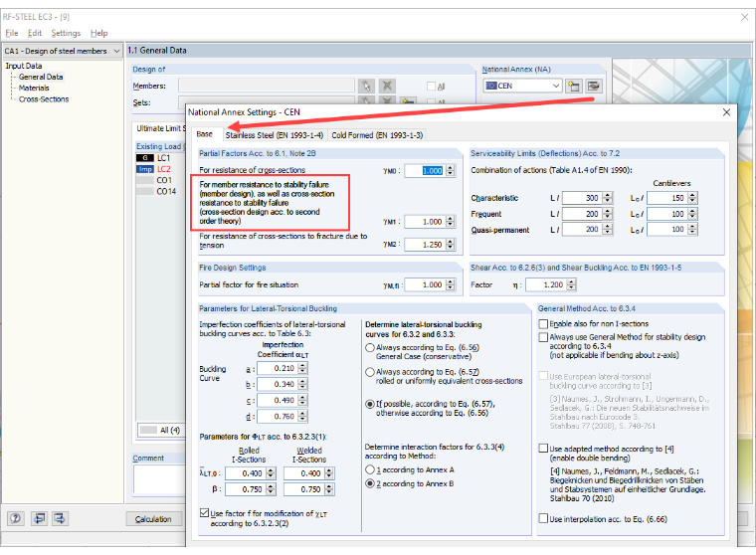Adjust the γM2 spinner arrows
Viewport: 756px width, 555px height.
(451, 245)
